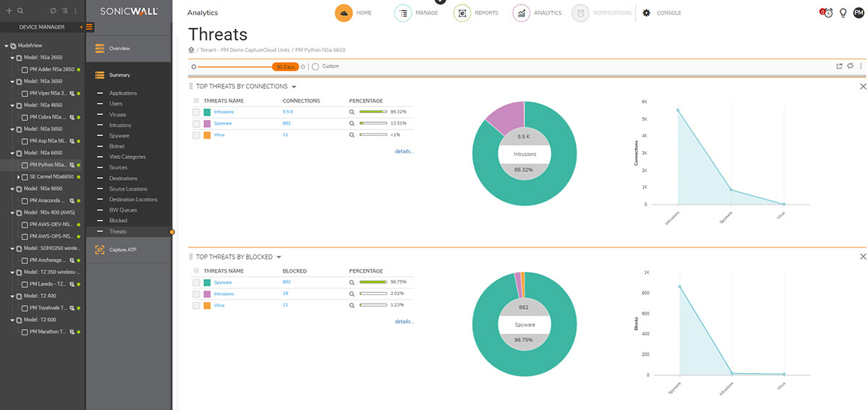Open the device search magnifier icon

point(20,11)
